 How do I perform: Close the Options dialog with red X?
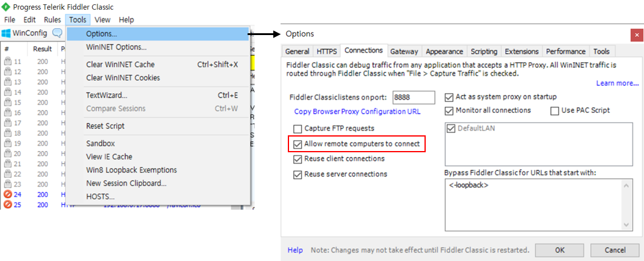pyautogui.click(x=637, y=35)
